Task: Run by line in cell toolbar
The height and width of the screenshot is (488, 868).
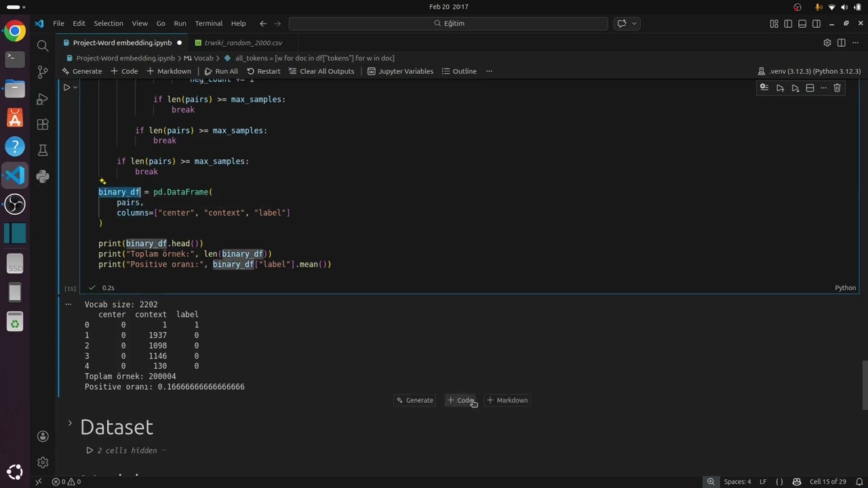Action: 764,87
